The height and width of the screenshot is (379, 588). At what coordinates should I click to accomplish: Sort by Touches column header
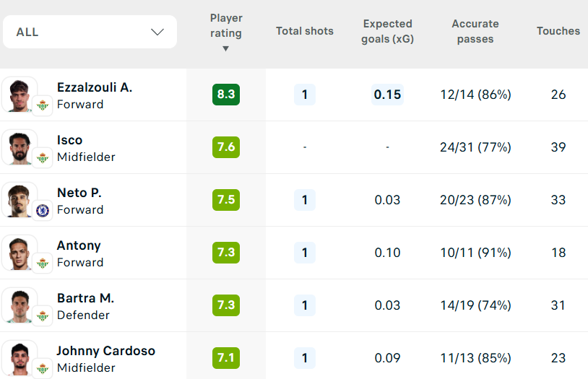[558, 31]
